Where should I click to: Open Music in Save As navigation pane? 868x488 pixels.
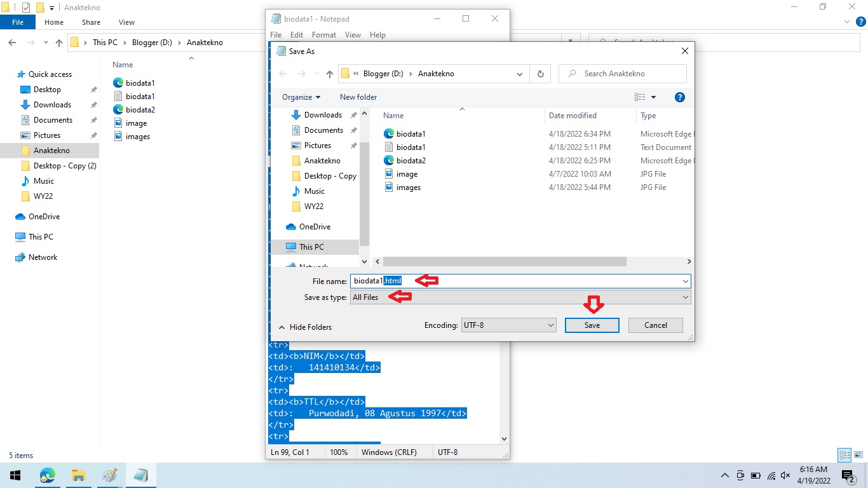click(x=308, y=191)
